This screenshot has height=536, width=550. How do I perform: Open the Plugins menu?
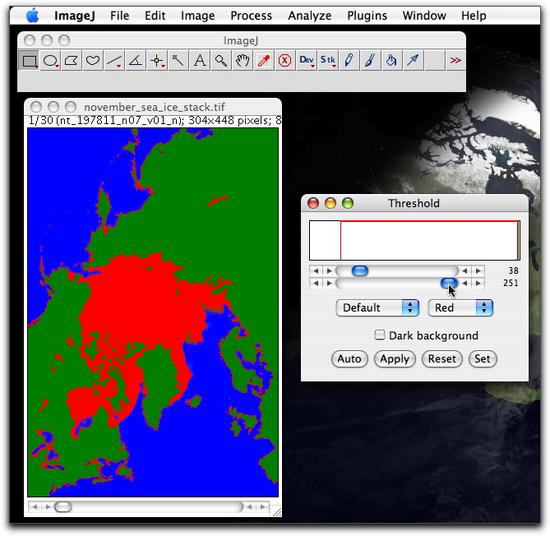pyautogui.click(x=367, y=16)
